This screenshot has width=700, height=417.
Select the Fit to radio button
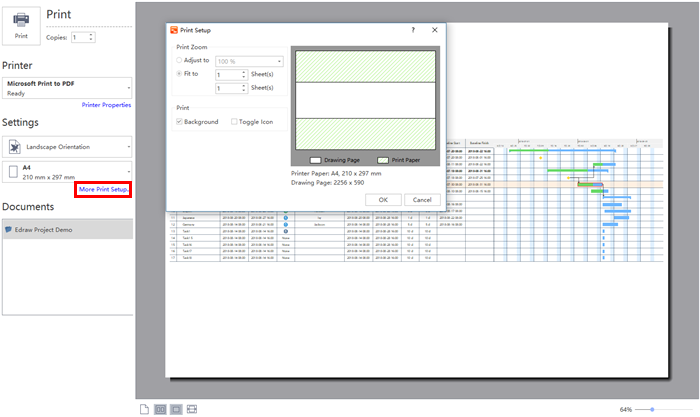tap(179, 74)
